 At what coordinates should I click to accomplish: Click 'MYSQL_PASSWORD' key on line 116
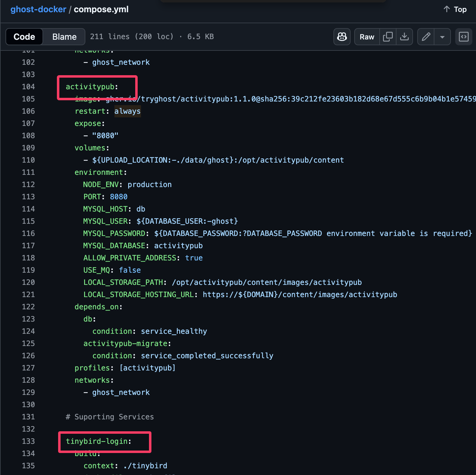tap(114, 234)
